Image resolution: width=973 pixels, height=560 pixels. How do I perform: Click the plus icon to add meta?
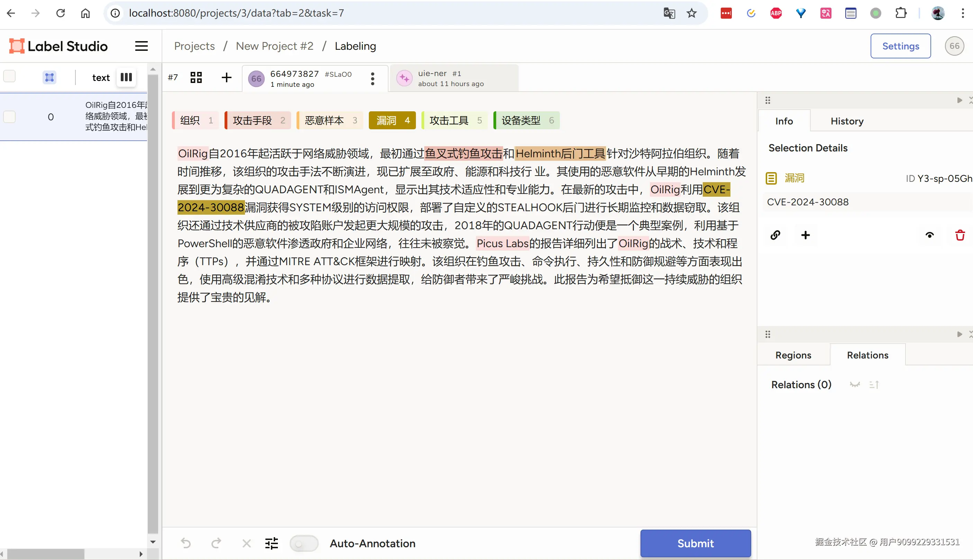(805, 235)
